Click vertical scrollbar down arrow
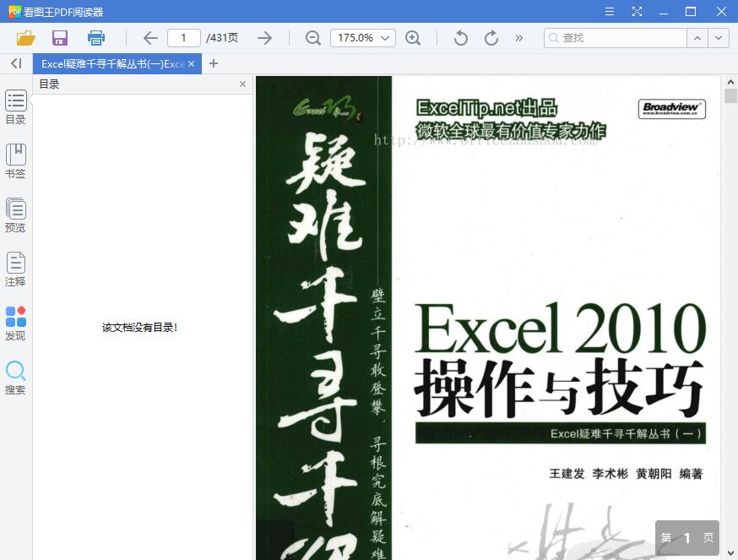 [x=730, y=553]
